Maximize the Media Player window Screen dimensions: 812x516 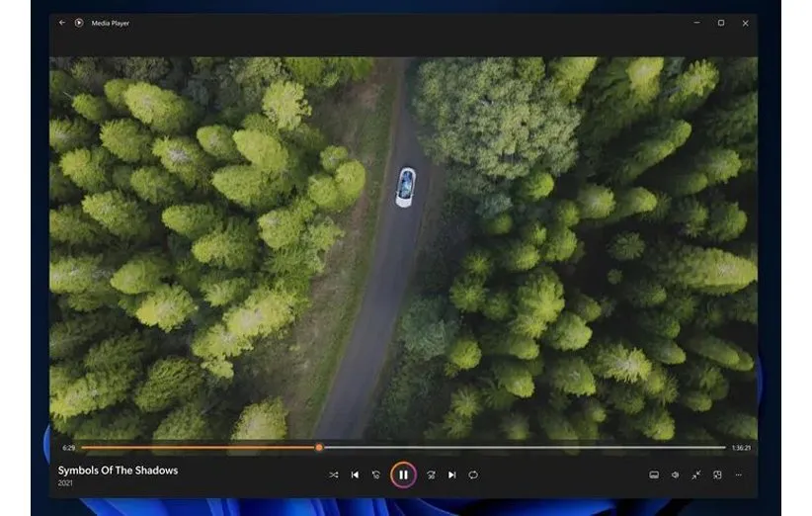coord(720,23)
